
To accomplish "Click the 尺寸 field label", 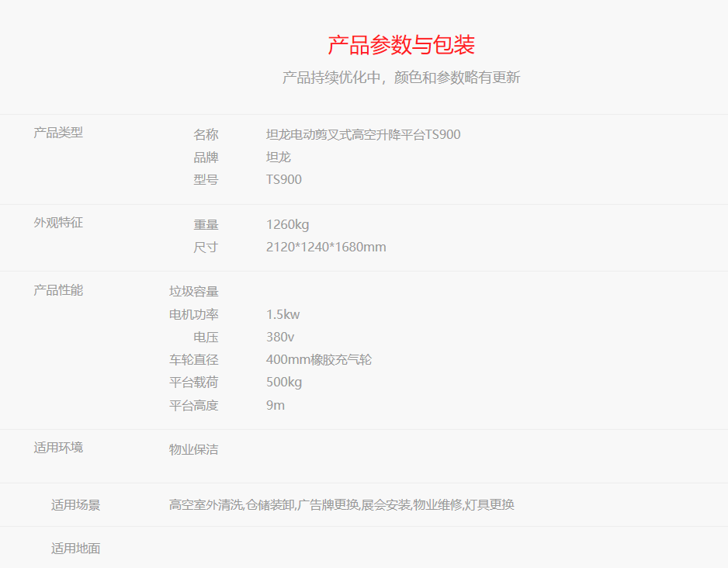I will coord(206,247).
